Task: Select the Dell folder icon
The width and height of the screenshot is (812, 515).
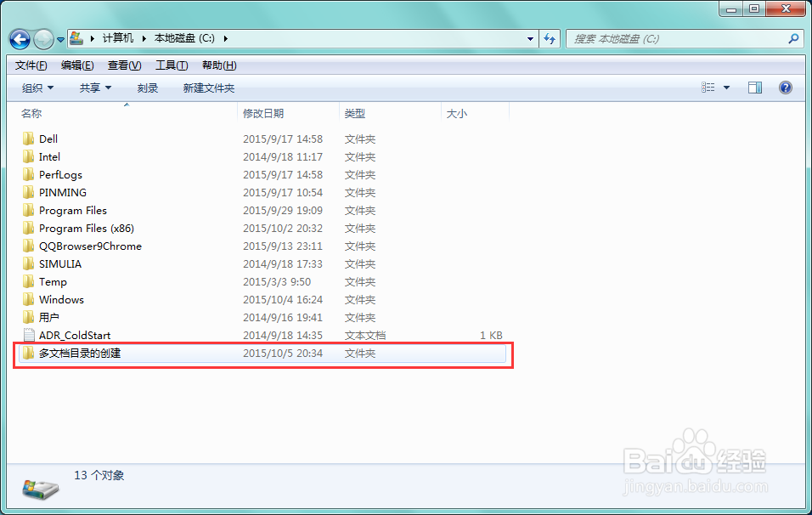Action: [x=29, y=139]
